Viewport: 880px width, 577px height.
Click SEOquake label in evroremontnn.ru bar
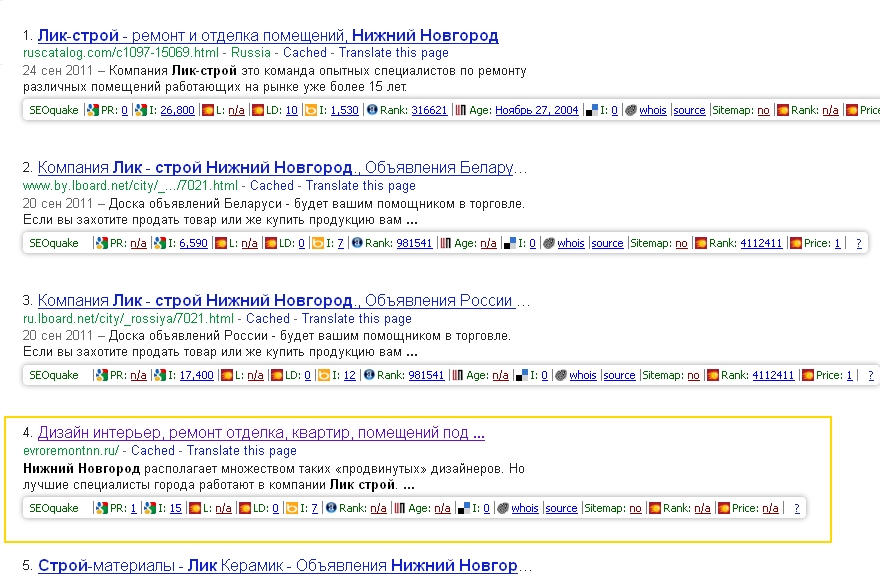(54, 509)
